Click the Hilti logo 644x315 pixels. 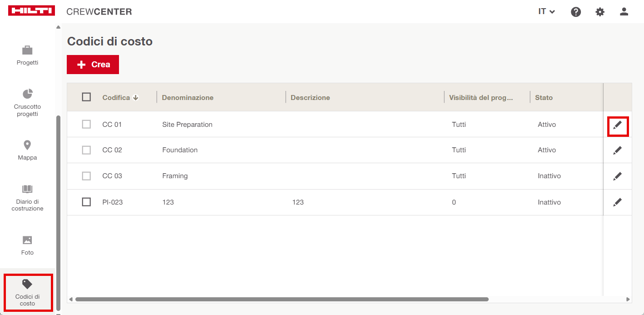(31, 11)
